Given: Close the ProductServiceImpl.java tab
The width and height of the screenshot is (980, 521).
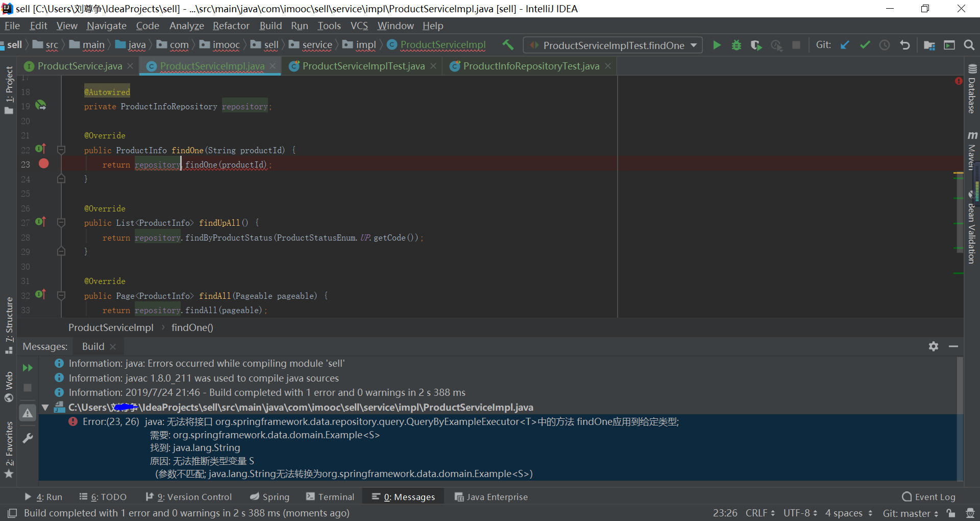Looking at the screenshot, I should point(273,66).
